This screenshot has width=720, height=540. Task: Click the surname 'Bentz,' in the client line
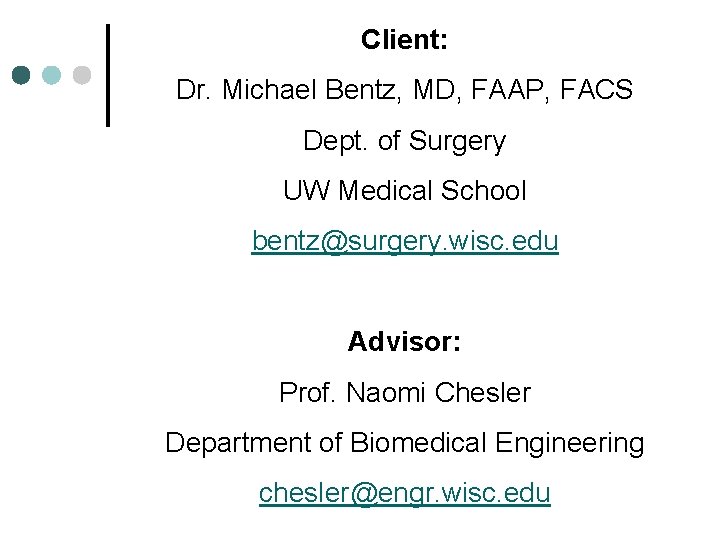pyautogui.click(x=356, y=91)
